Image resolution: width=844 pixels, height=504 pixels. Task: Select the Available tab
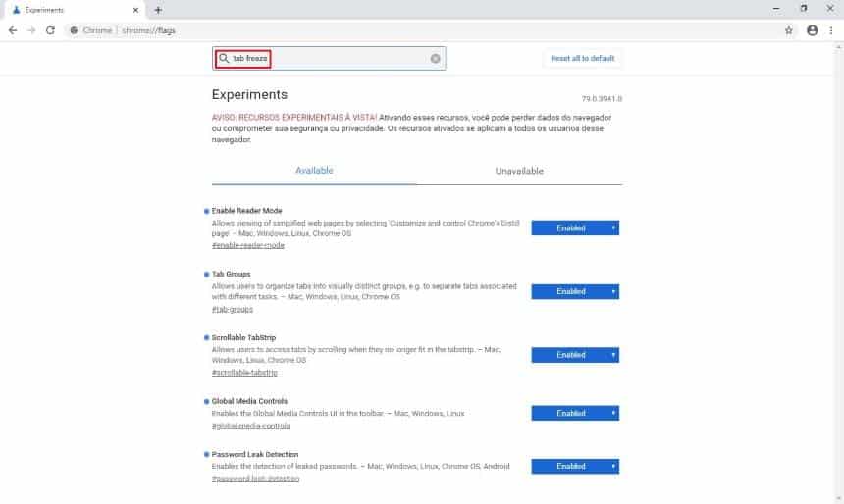(314, 171)
